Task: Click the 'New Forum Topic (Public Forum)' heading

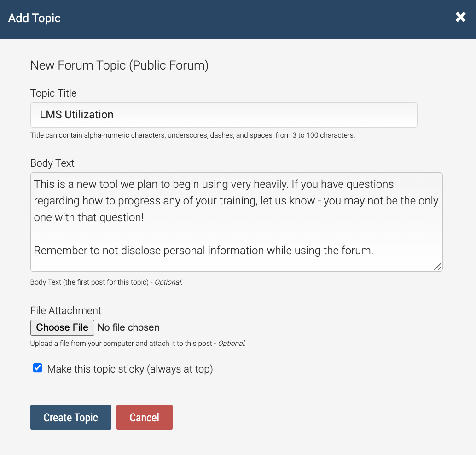Action: (x=119, y=65)
